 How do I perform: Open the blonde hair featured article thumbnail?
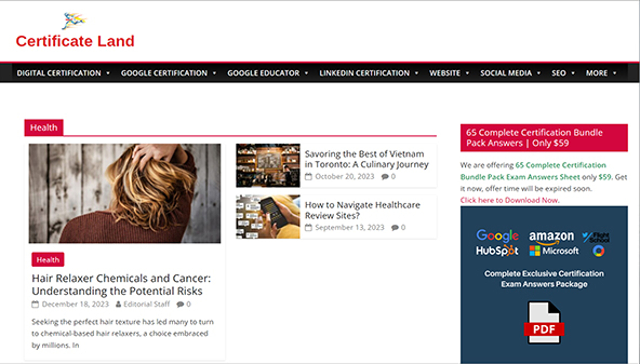click(x=125, y=193)
